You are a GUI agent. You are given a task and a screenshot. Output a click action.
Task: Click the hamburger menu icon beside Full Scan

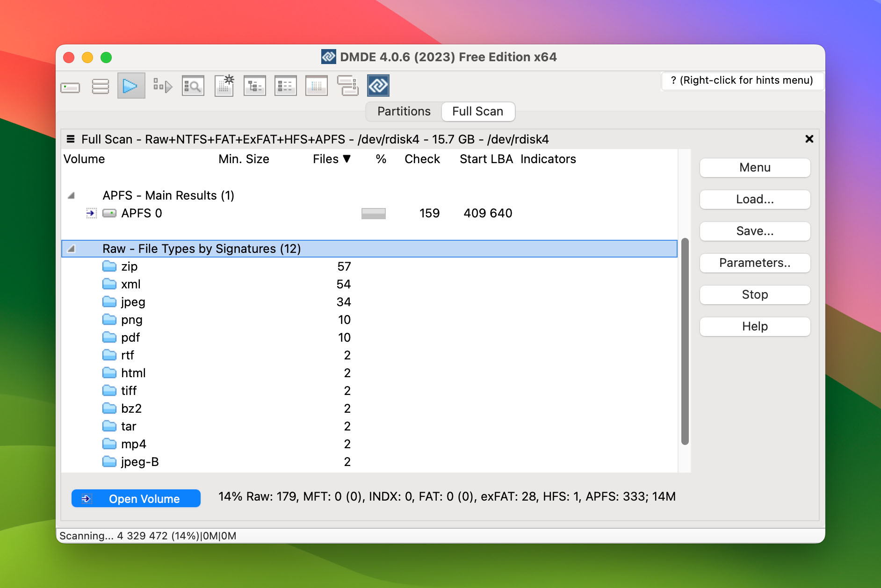71,139
